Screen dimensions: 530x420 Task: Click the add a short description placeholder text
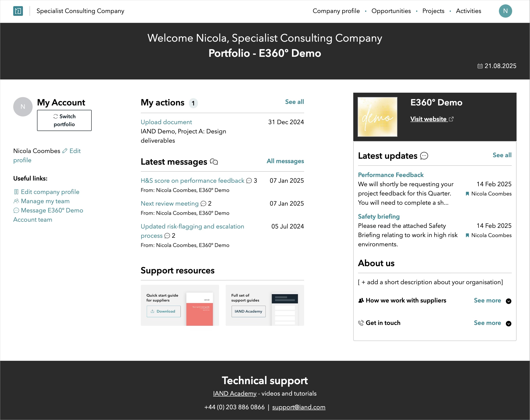coord(430,282)
